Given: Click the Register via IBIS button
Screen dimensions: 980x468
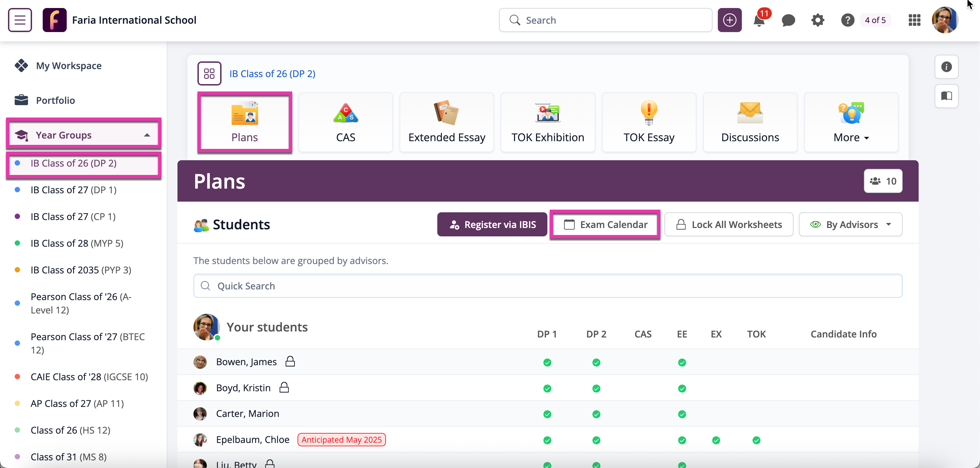Looking at the screenshot, I should point(492,224).
